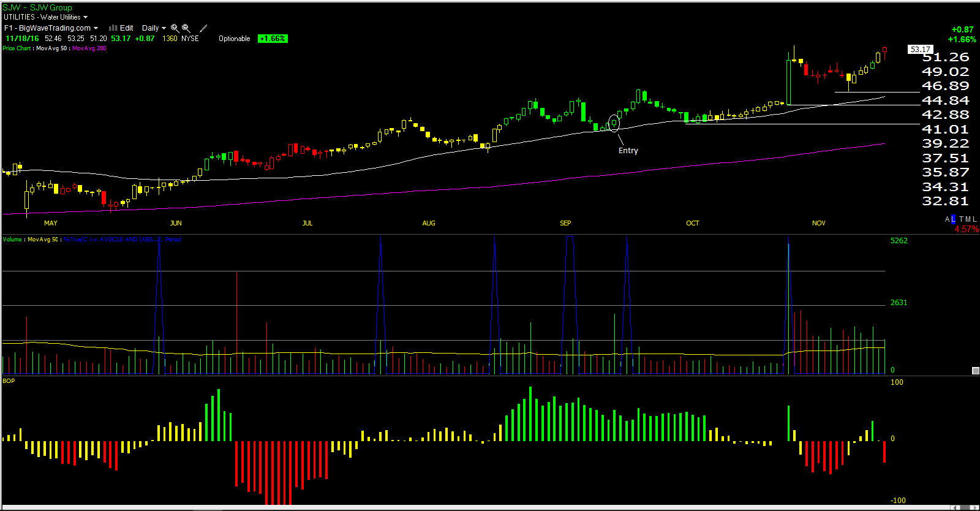Click the NOV label on time axis

pyautogui.click(x=819, y=223)
